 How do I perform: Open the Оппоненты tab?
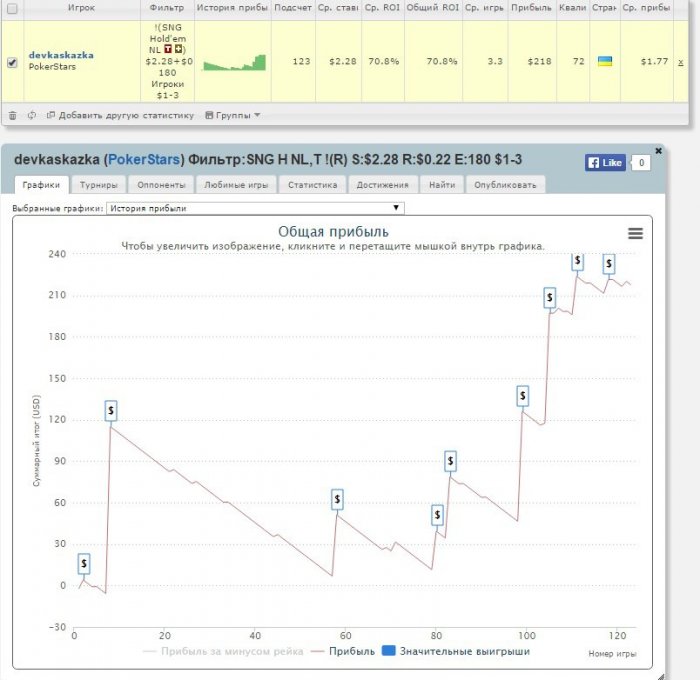coord(161,185)
